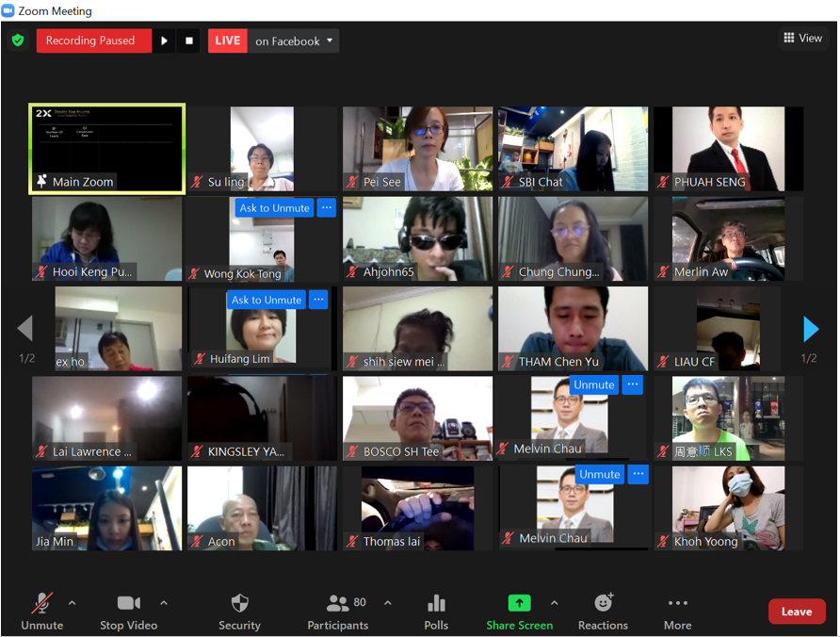Toggle the microphone Unmute button
This screenshot has height=637, width=840.
coord(41,612)
